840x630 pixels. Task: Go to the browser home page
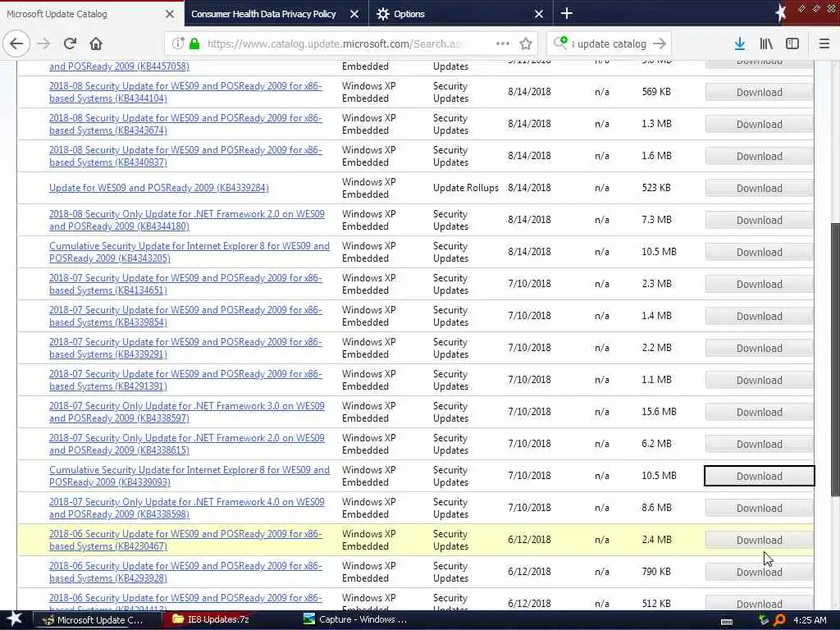pyautogui.click(x=96, y=44)
